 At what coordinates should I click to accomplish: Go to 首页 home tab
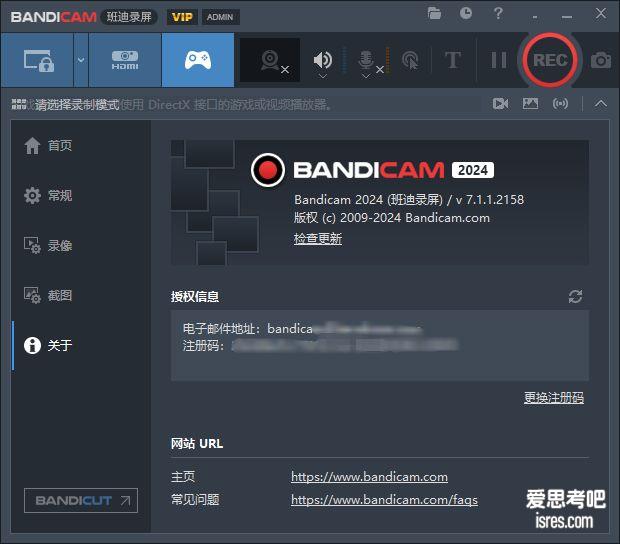point(48,145)
